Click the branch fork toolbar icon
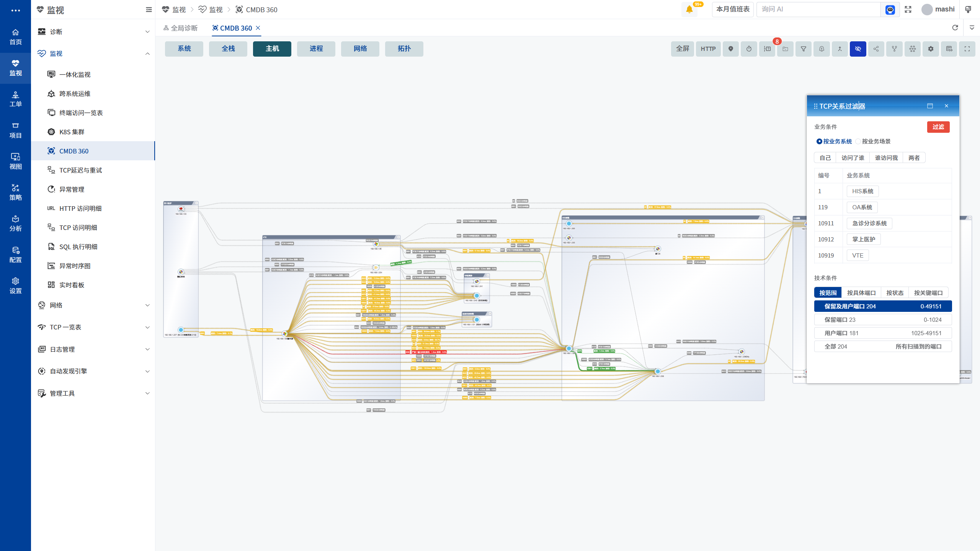 894,49
